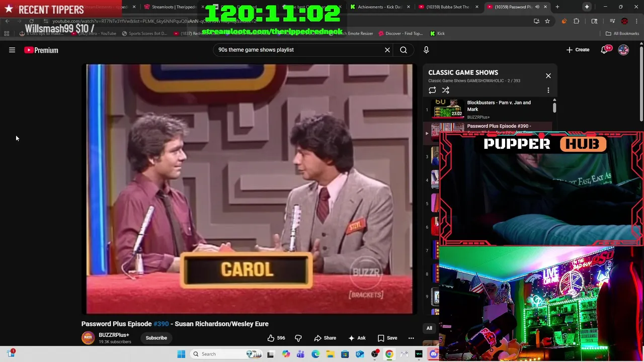Open the Chrome apps grid shortcut
Viewport: 644px width, 362px height.
pos(7,34)
